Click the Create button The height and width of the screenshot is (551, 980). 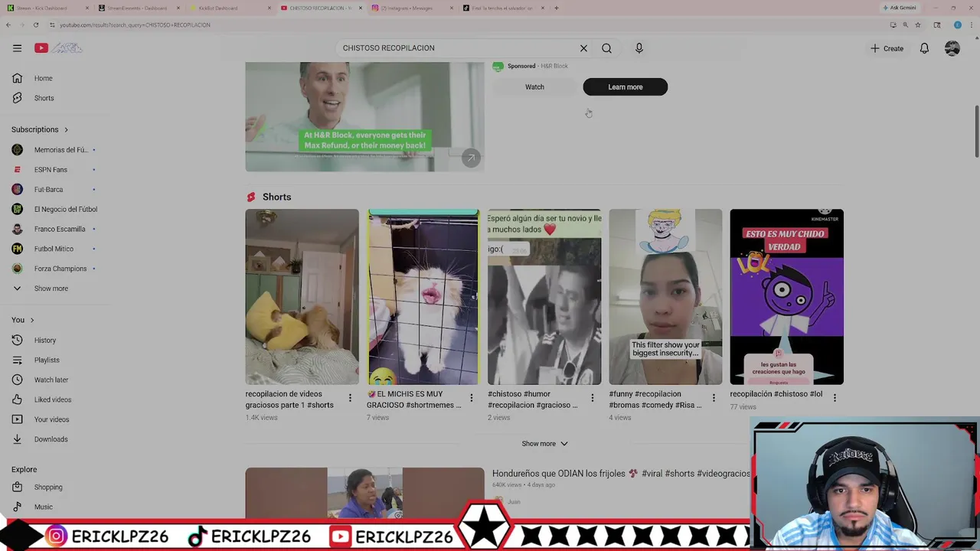click(x=887, y=48)
